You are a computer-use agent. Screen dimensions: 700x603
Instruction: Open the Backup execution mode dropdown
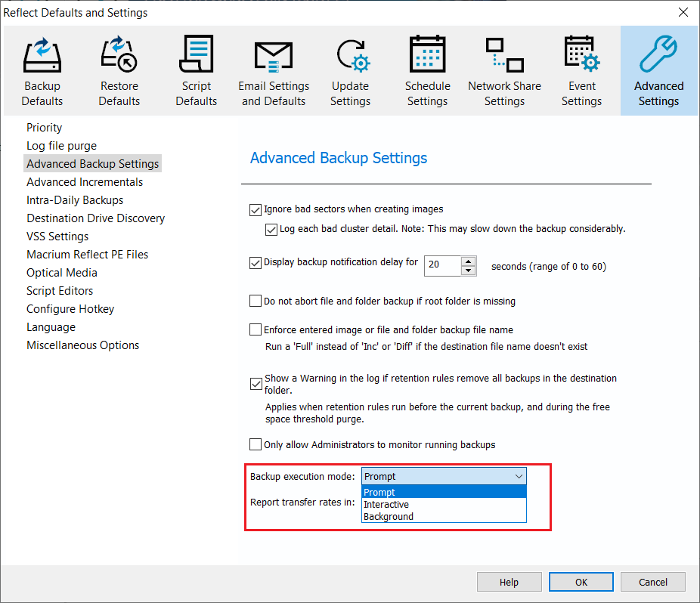(519, 476)
